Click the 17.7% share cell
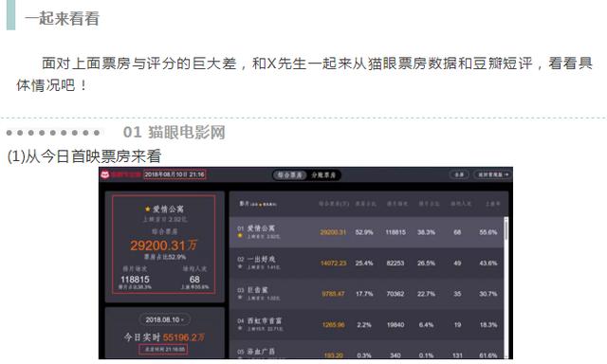The height and width of the screenshot is (364, 607). (364, 294)
